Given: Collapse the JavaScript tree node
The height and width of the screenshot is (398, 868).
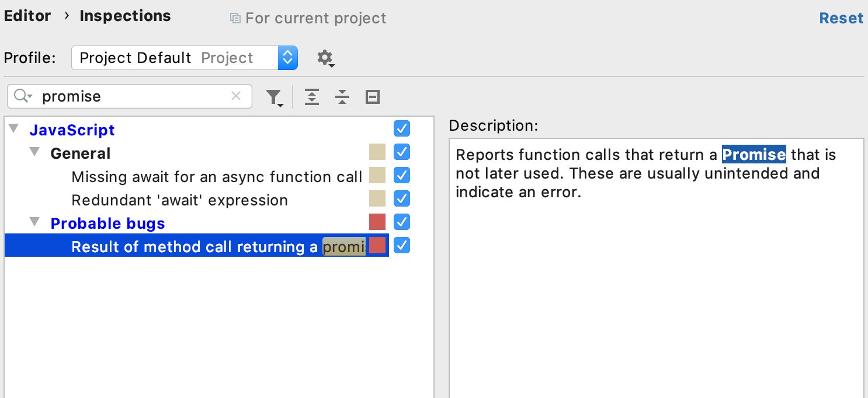Looking at the screenshot, I should point(15,129).
